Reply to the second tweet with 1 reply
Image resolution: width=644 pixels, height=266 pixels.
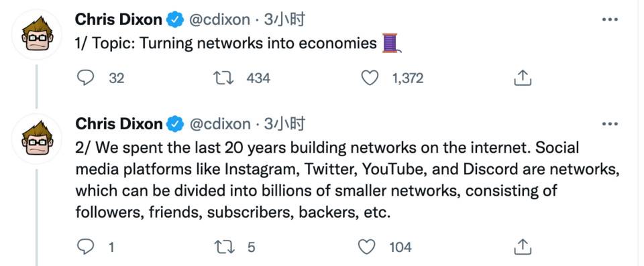click(x=86, y=247)
